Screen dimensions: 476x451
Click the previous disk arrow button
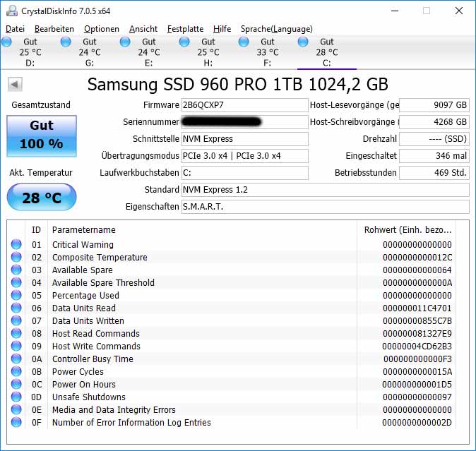pos(15,84)
